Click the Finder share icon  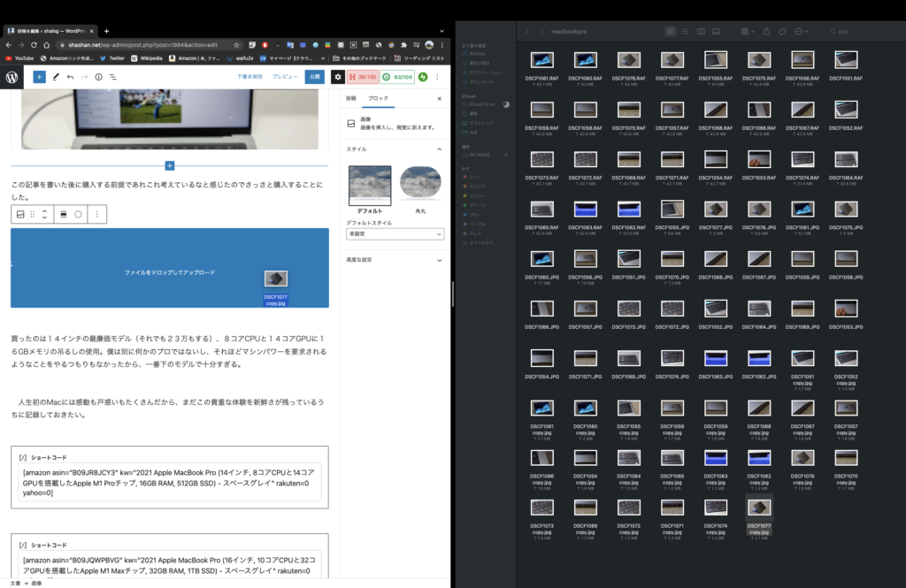coord(766,31)
